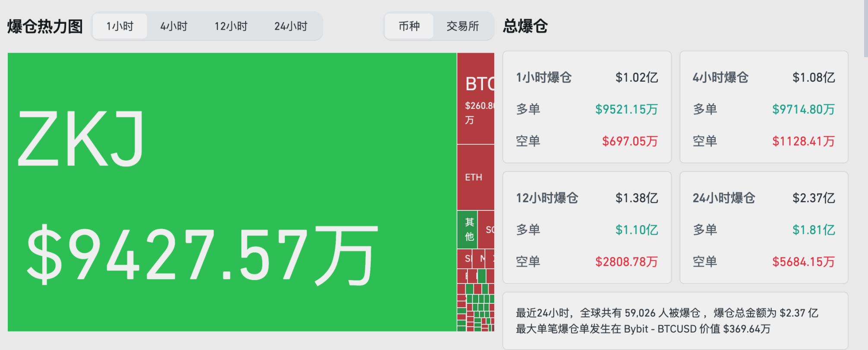
Task: Toggle heatmap to 交易所 mode
Action: pyautogui.click(x=463, y=26)
